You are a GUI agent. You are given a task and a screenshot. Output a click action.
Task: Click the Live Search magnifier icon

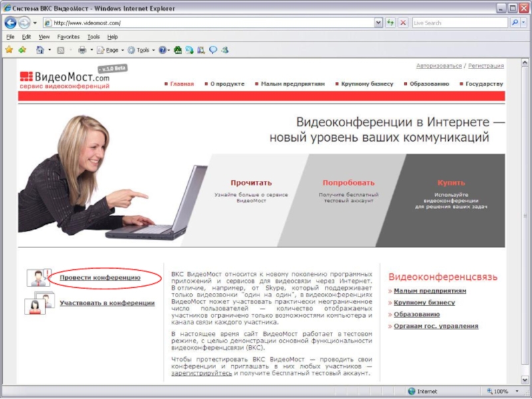[515, 23]
